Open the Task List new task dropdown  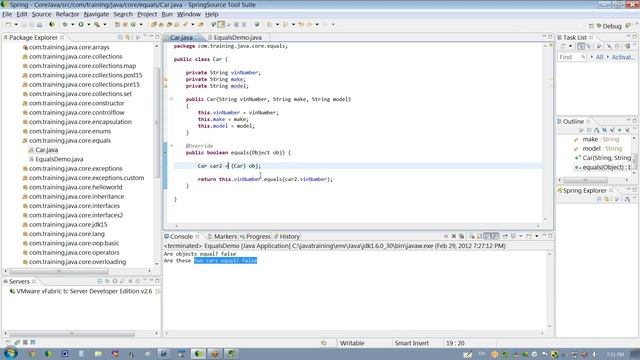click(x=571, y=47)
